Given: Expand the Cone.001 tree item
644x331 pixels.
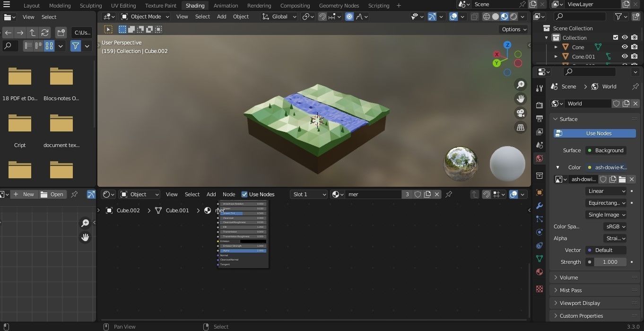Looking at the screenshot, I should click(x=556, y=57).
